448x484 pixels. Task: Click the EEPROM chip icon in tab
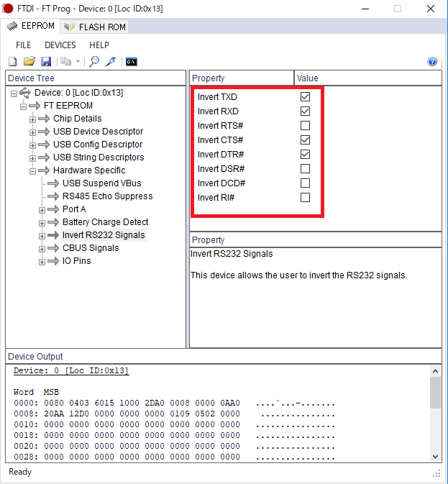click(x=12, y=26)
